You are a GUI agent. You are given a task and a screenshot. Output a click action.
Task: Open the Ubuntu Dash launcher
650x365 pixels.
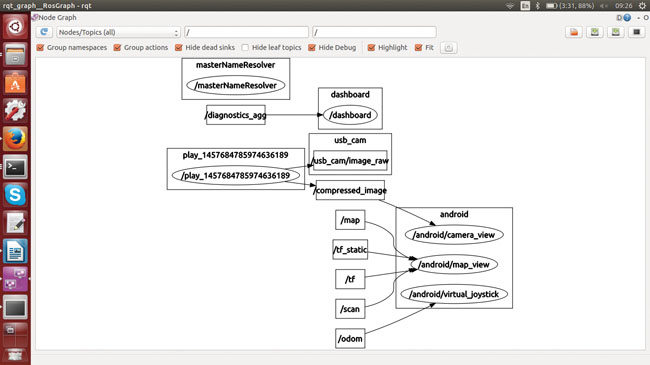click(x=15, y=27)
